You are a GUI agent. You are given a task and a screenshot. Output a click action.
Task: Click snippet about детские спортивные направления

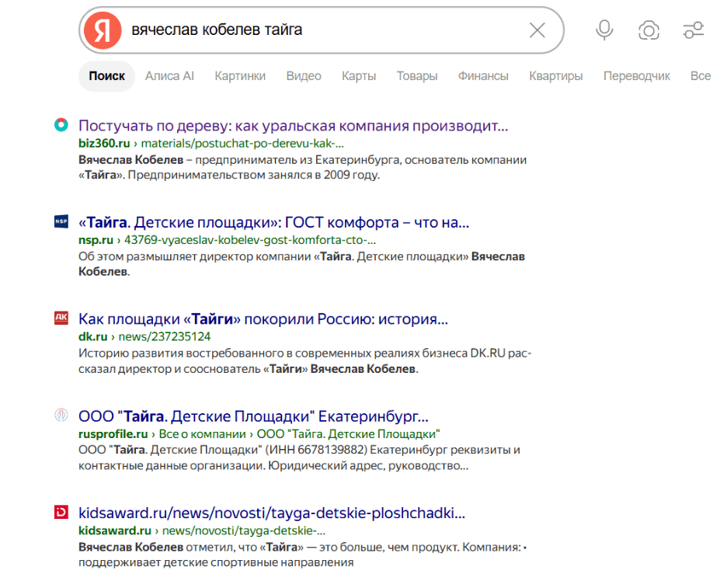pyautogui.click(x=302, y=555)
